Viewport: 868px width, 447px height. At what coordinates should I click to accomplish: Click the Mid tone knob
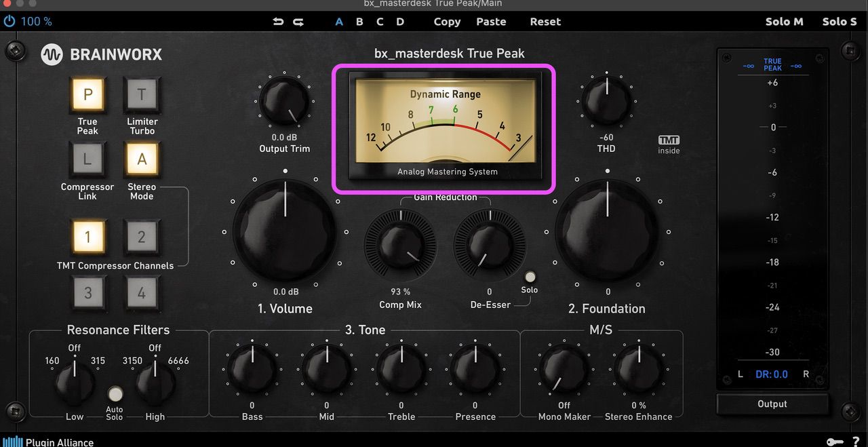point(326,369)
